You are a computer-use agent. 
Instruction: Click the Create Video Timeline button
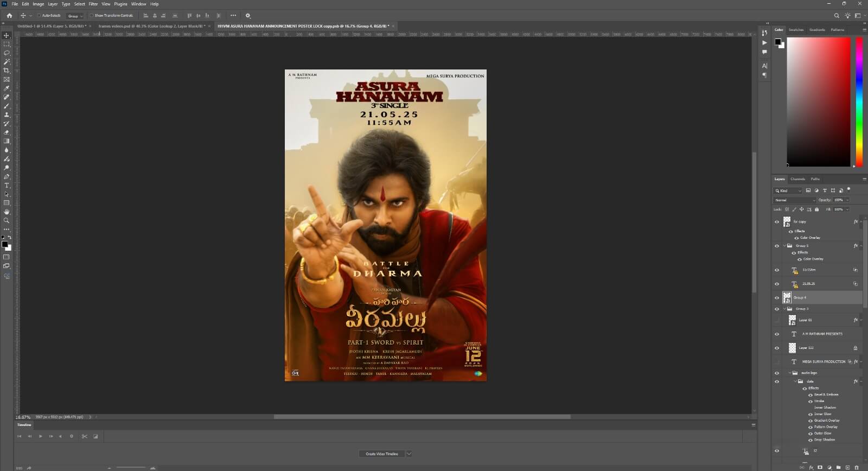381,454
